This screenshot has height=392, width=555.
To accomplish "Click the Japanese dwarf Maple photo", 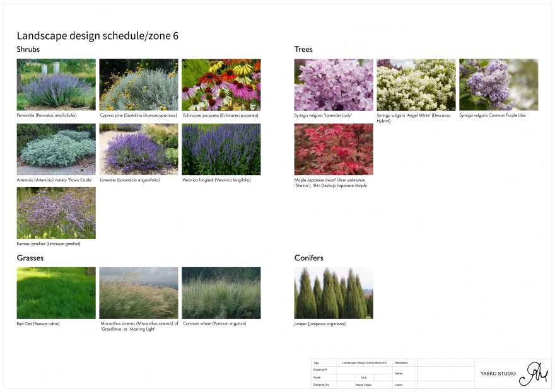I will tap(334, 149).
